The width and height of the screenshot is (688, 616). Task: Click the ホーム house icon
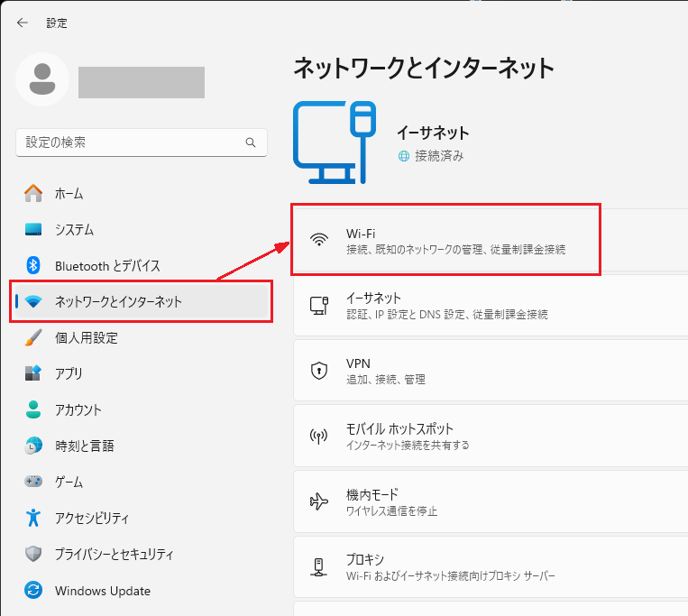click(33, 193)
